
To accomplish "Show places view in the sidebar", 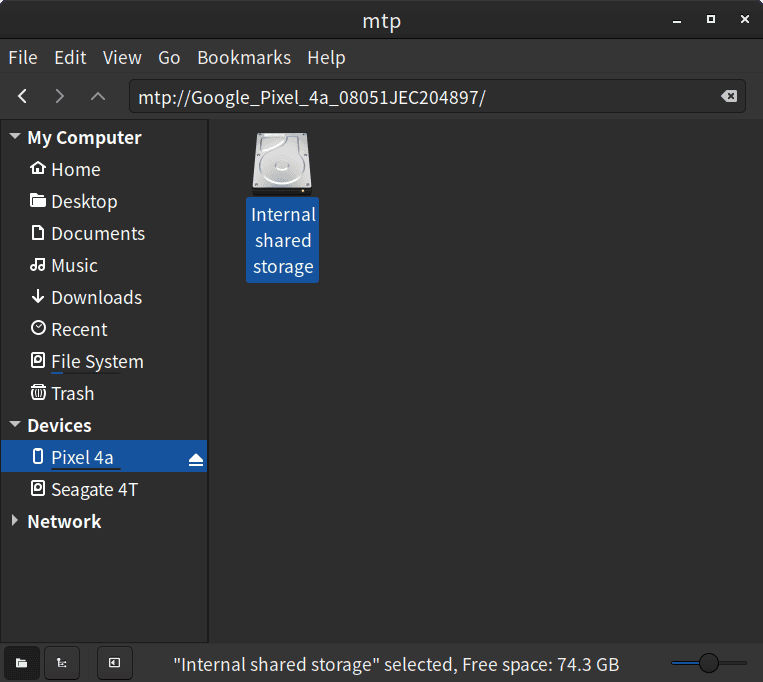I will pyautogui.click(x=21, y=663).
